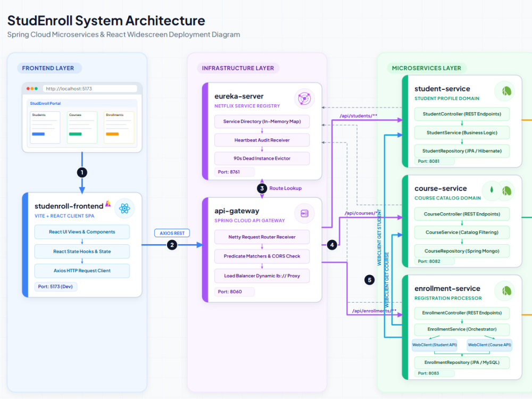532x399 pixels.
Task: Click the Vite lightning icon beside studenroll-frontend
Action: point(108,204)
